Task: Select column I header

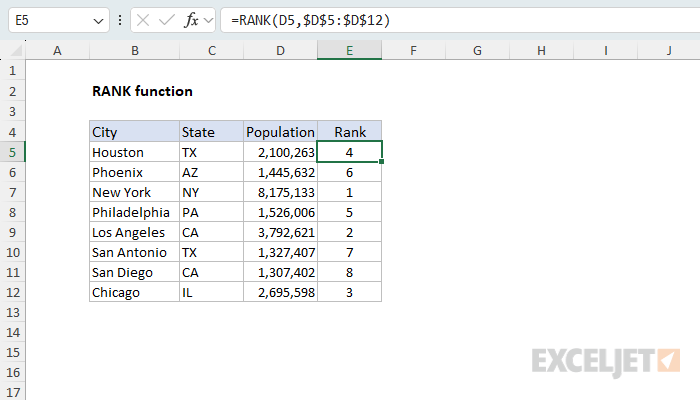Action: [605, 50]
